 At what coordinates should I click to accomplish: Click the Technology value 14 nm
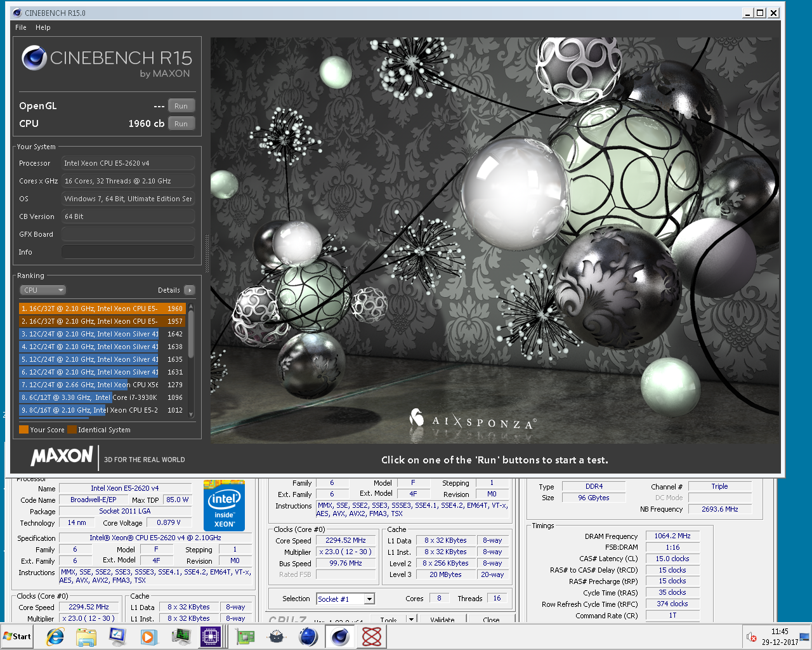tap(77, 522)
